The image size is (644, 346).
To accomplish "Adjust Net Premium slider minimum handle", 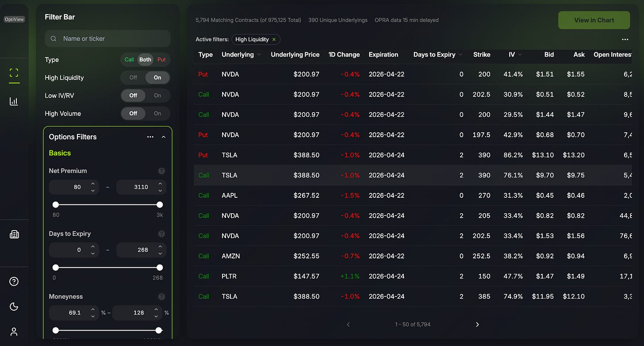I will (56, 204).
